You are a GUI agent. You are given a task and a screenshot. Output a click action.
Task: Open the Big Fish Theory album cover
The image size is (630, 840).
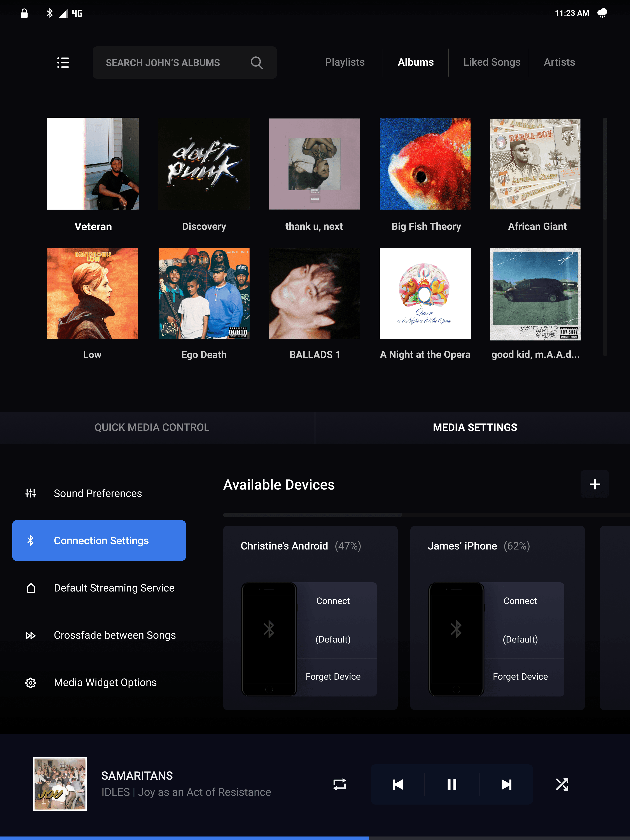point(425,164)
